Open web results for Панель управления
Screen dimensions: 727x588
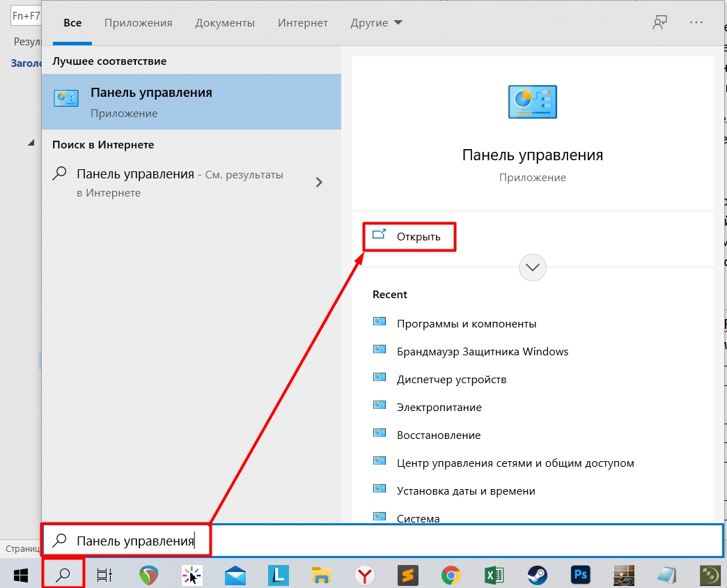pyautogui.click(x=180, y=183)
